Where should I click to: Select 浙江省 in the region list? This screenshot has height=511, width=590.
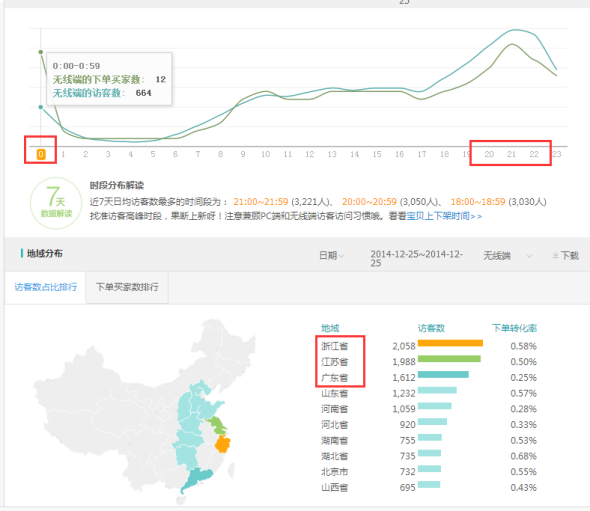(x=335, y=346)
